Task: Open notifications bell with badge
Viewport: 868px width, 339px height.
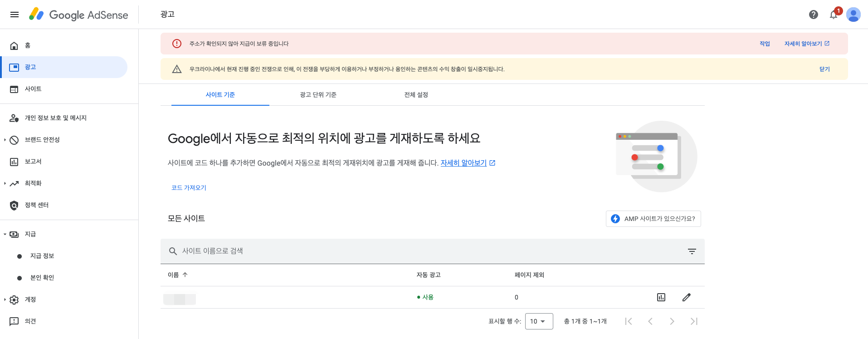Action: click(834, 14)
